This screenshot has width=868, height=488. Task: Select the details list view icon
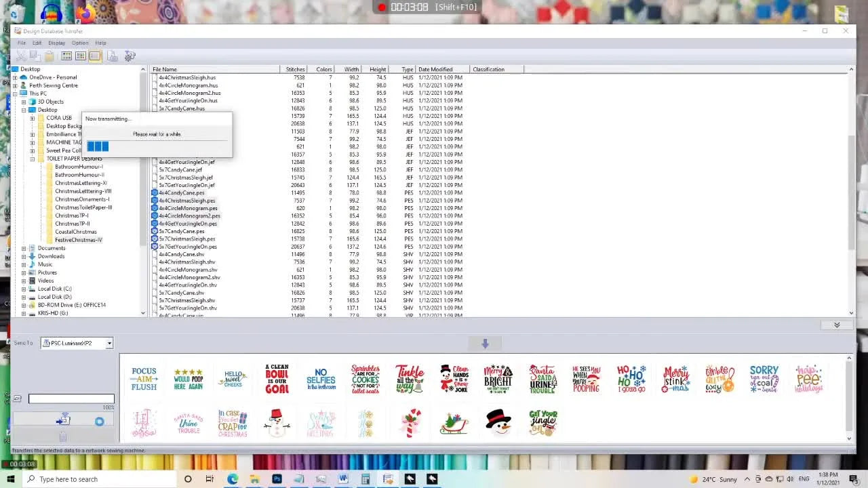coord(95,56)
